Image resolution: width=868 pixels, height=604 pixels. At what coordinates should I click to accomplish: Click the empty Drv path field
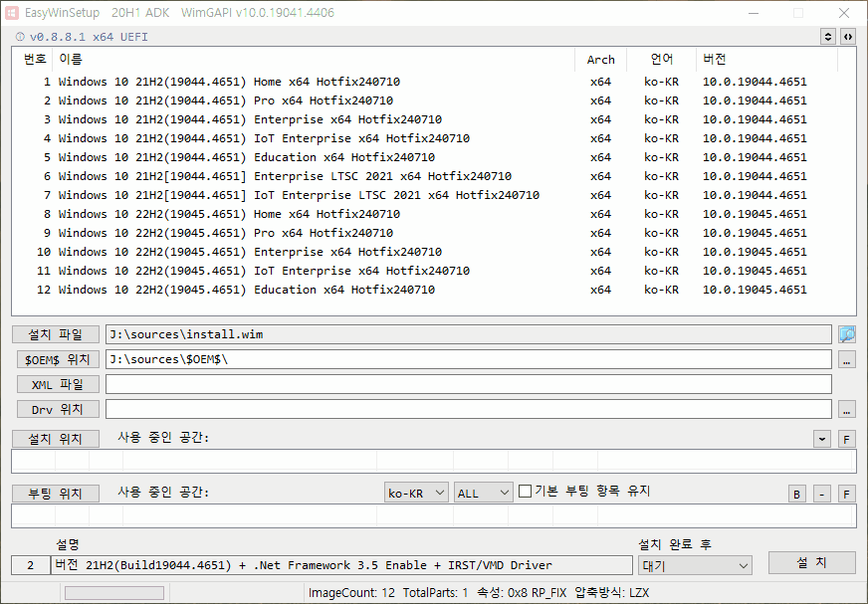tap(468, 410)
